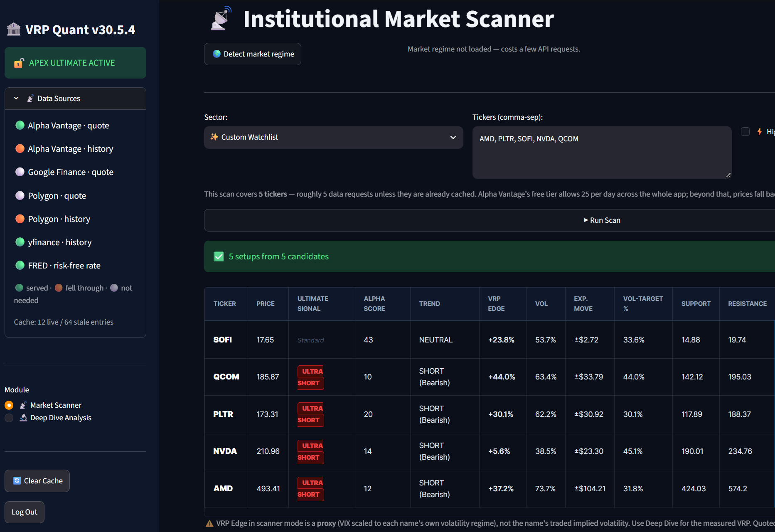The width and height of the screenshot is (775, 532).
Task: Sort by the EXP. MOVE column header
Action: pyautogui.click(x=590, y=304)
